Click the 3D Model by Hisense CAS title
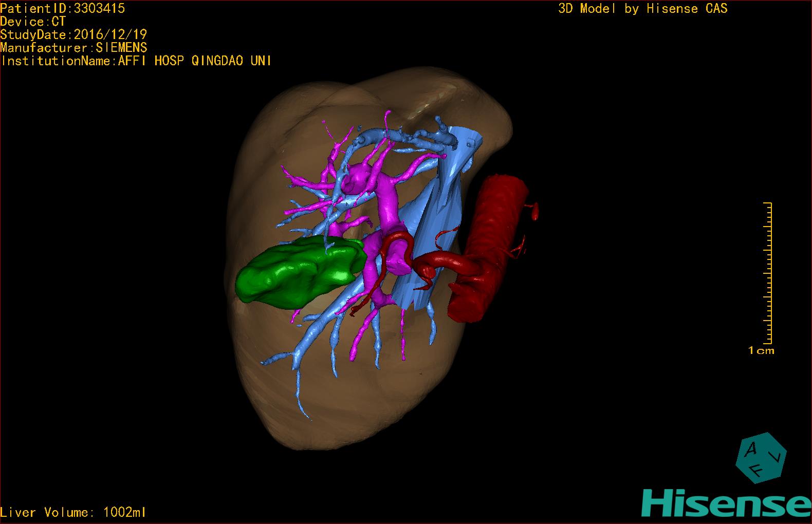The height and width of the screenshot is (524, 812). [x=642, y=8]
